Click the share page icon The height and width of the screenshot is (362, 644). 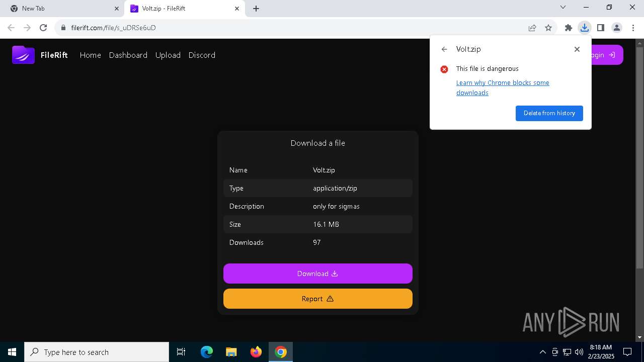click(x=532, y=28)
